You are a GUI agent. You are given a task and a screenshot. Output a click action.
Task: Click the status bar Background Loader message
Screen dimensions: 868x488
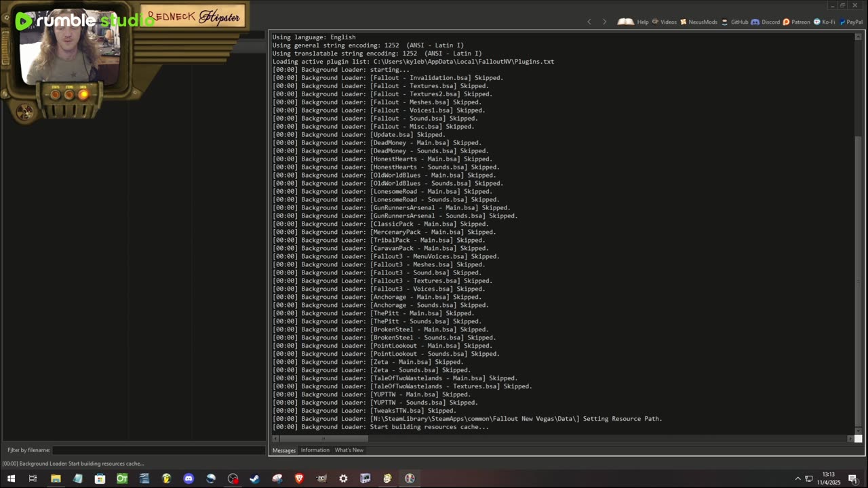[73, 464]
